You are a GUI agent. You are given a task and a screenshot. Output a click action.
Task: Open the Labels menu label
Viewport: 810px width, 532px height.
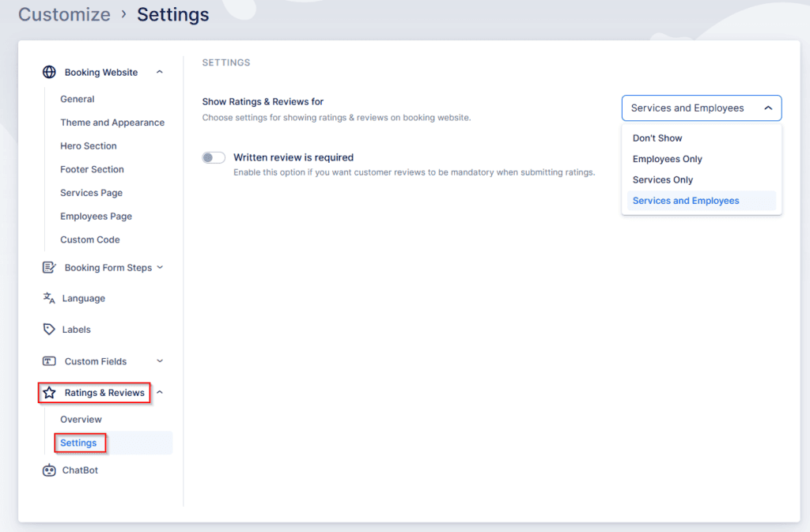(x=77, y=329)
